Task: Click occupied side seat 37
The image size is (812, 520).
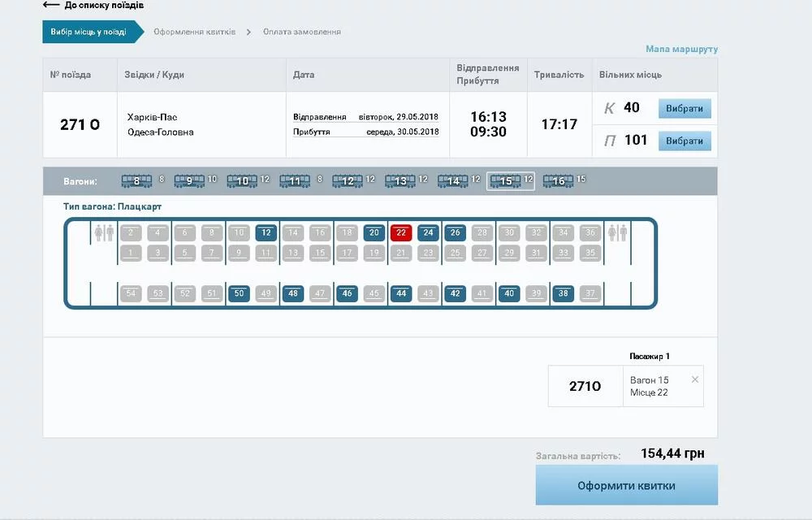Action: 590,293
